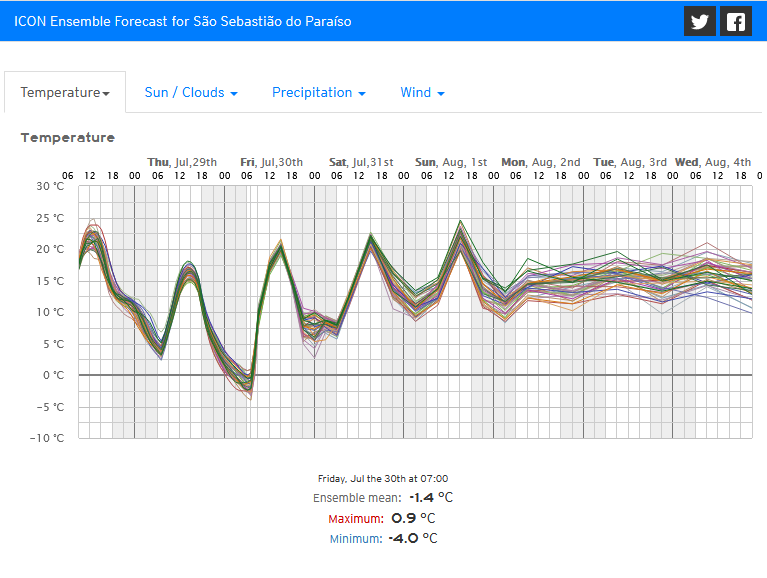The width and height of the screenshot is (767, 578).
Task: Click the Sun, Aug 1st date label
Action: coord(451,162)
